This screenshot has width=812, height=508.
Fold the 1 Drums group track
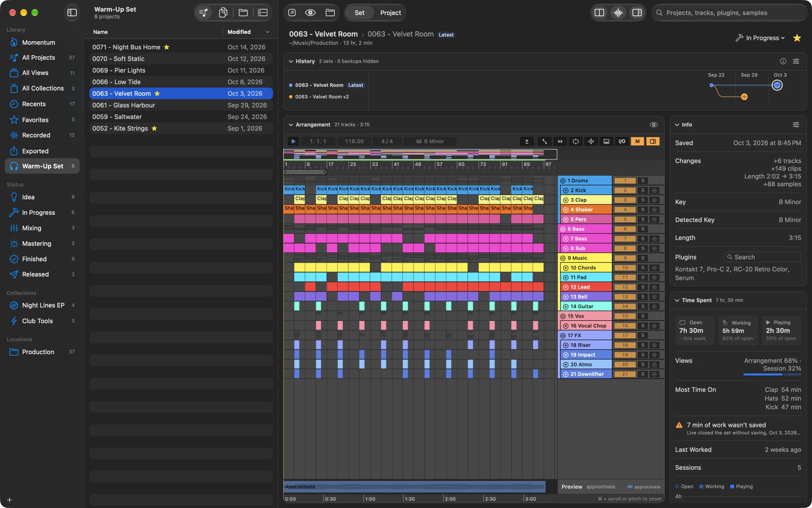(x=563, y=181)
